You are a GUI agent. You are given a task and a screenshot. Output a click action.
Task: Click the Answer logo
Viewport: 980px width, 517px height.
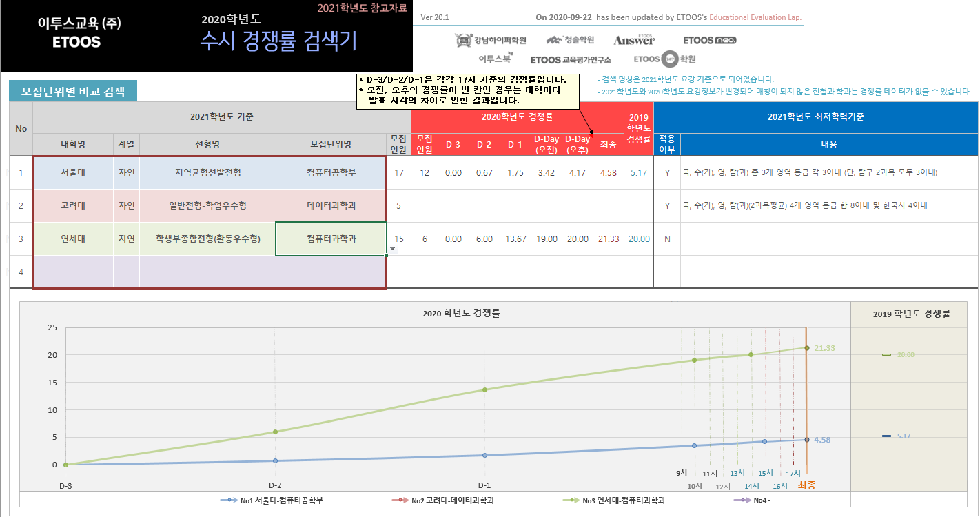click(x=634, y=40)
